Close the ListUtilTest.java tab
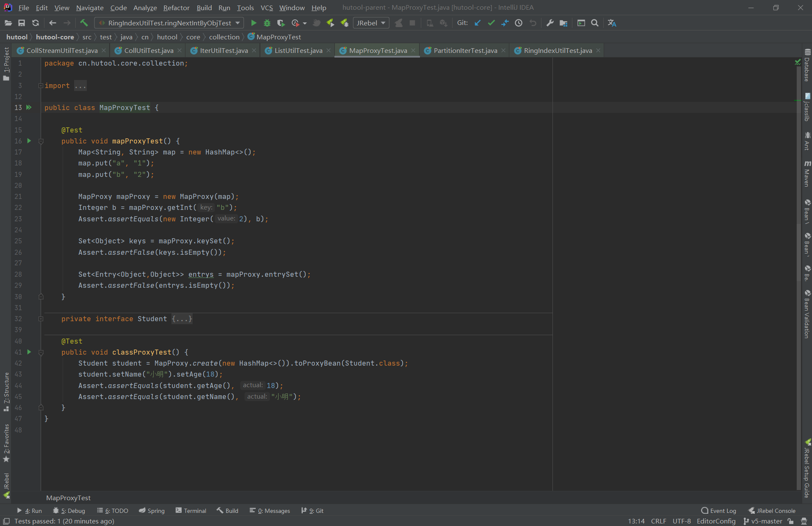The image size is (812, 526). (329, 50)
